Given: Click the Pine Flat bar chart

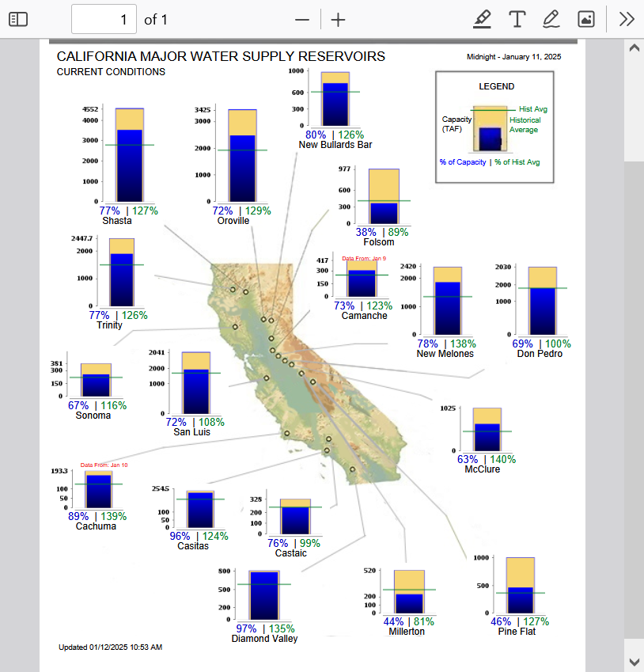Looking at the screenshot, I should point(521,586).
